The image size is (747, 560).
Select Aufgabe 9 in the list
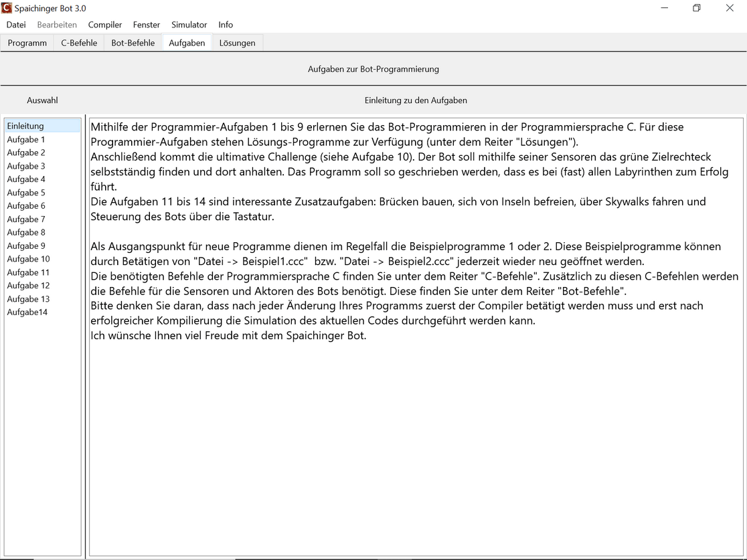43,246
